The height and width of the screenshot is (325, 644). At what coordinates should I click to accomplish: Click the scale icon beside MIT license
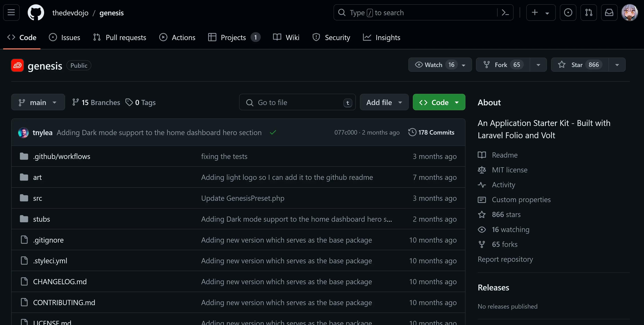(482, 170)
